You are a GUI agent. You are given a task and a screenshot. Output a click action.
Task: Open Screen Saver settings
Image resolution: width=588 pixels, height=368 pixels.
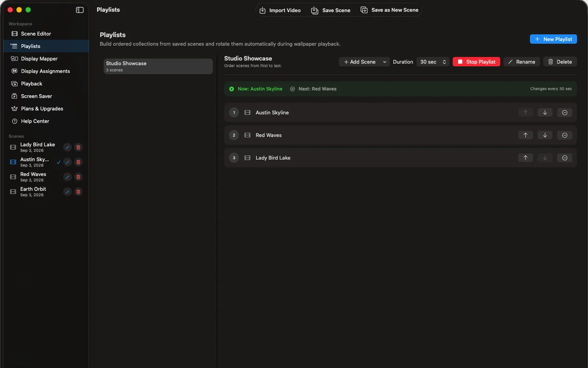click(x=46, y=96)
